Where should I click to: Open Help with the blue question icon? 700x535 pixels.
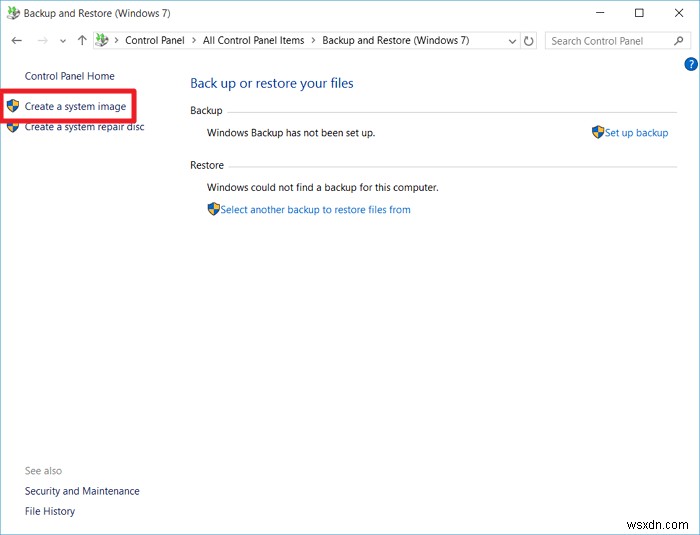click(x=691, y=64)
